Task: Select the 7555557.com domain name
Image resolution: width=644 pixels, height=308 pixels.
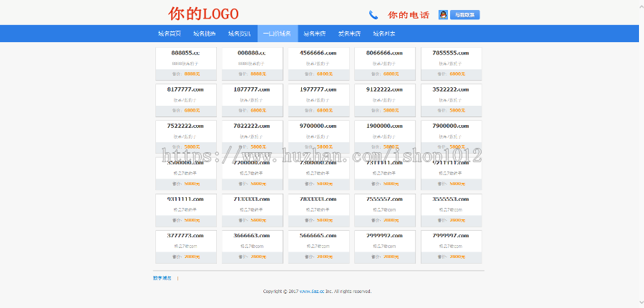Action: [x=384, y=199]
